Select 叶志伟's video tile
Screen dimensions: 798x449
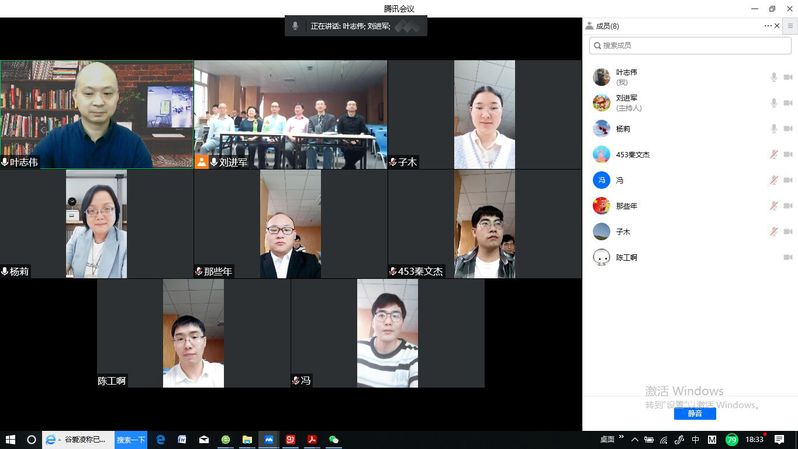pyautogui.click(x=97, y=115)
